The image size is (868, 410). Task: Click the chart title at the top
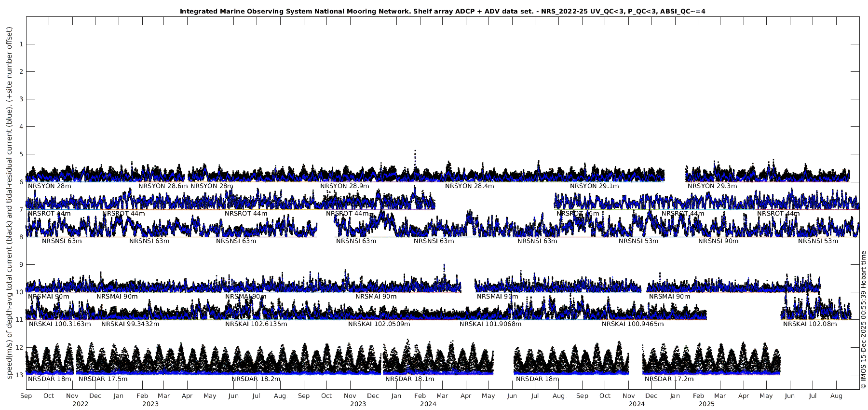click(442, 11)
